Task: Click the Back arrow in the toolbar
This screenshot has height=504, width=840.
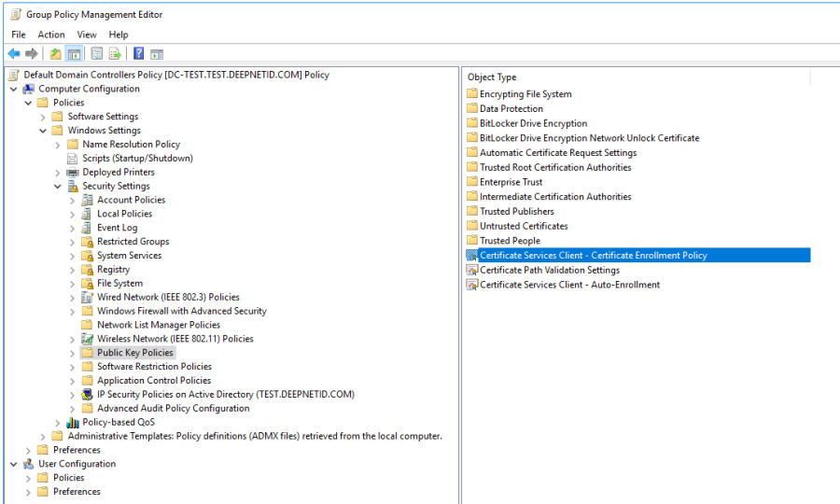Action: 14,54
